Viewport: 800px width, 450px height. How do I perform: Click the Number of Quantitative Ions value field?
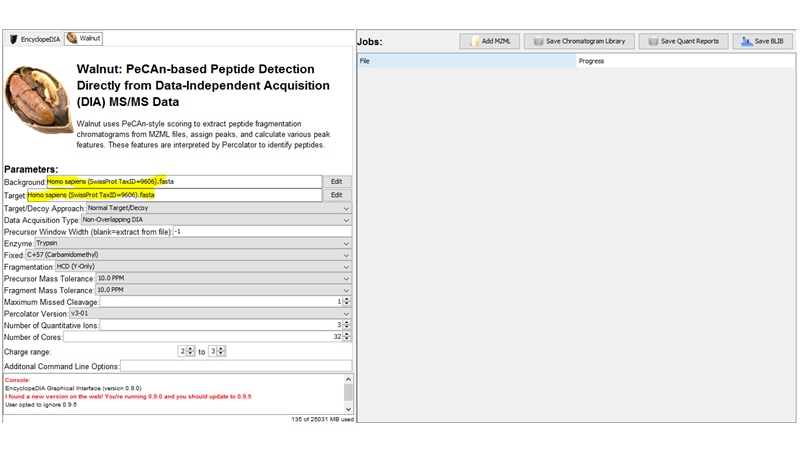click(221, 325)
